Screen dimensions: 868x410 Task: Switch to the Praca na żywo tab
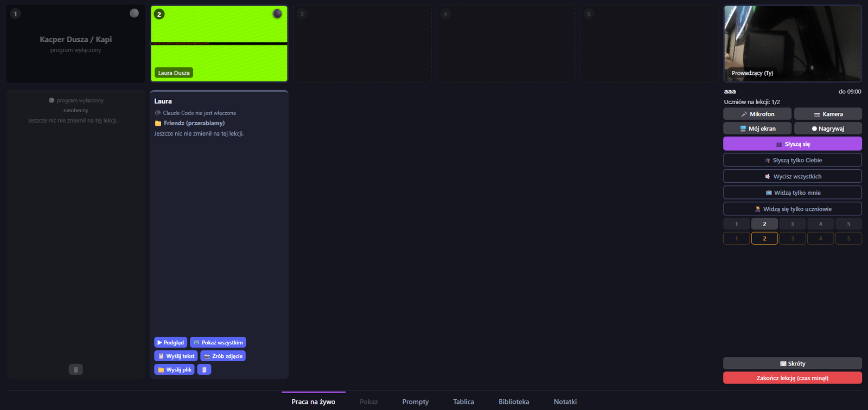(314, 401)
